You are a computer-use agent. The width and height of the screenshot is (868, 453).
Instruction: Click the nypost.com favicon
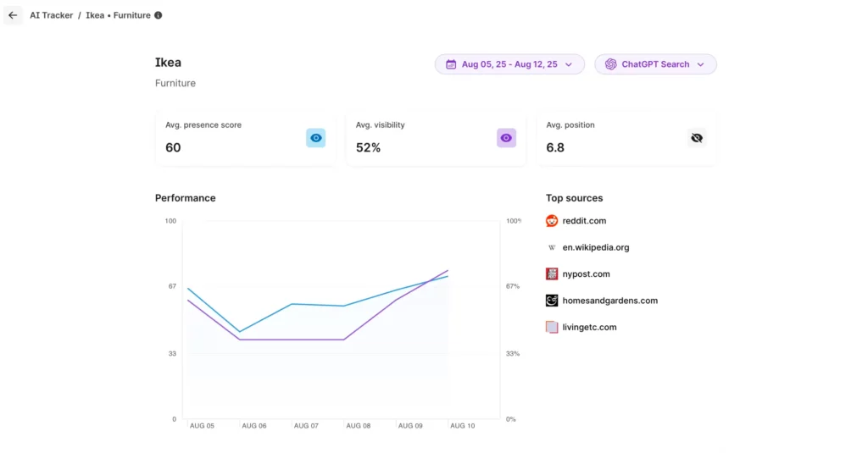(552, 273)
